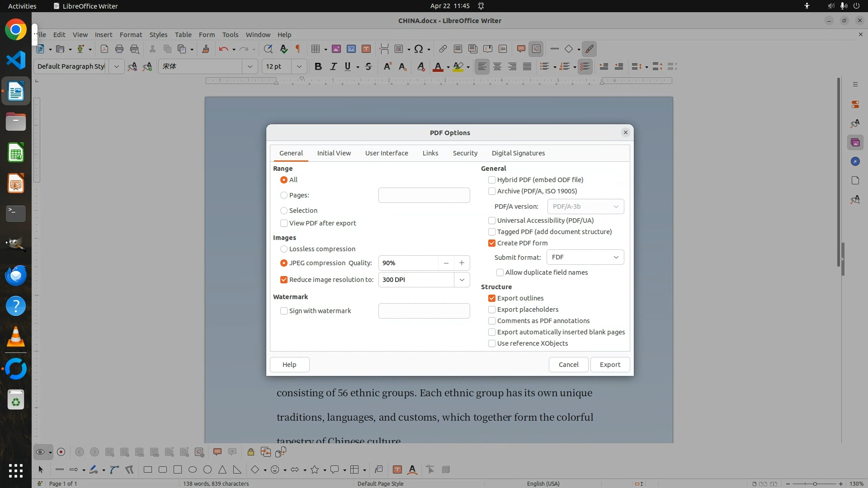This screenshot has height=488, width=868.
Task: Click the Center alignment icon
Action: point(497,66)
